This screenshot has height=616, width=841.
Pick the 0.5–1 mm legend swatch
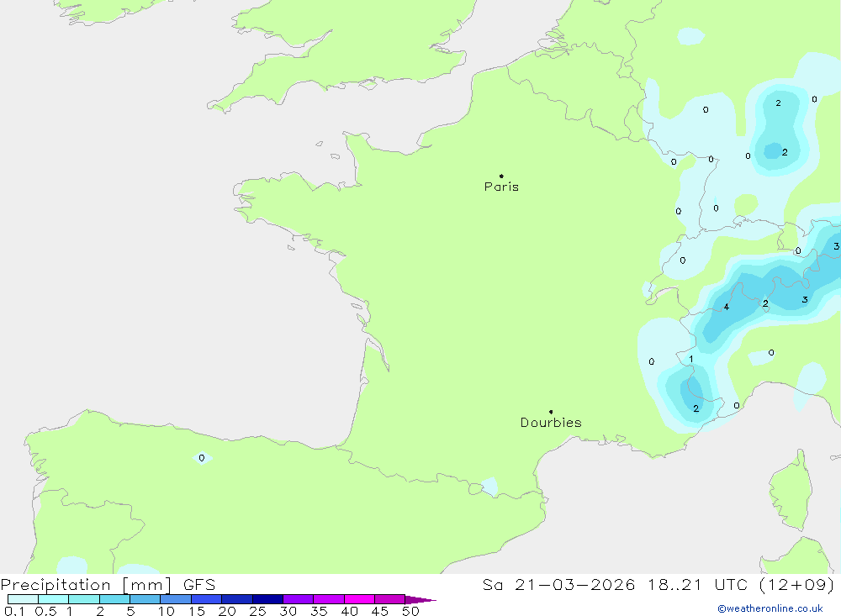coord(53,599)
